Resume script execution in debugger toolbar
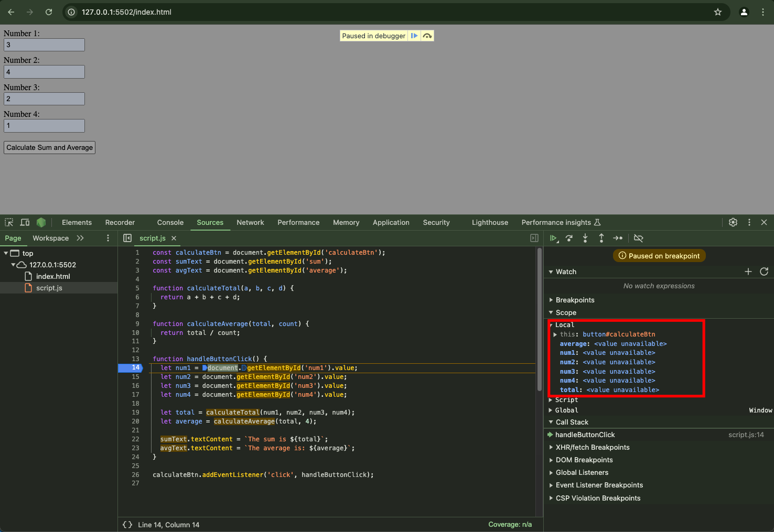 554,238
